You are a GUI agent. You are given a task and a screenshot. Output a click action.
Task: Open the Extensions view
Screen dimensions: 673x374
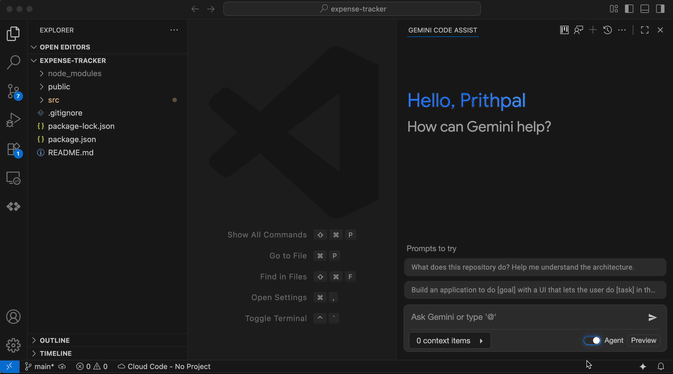(x=13, y=149)
